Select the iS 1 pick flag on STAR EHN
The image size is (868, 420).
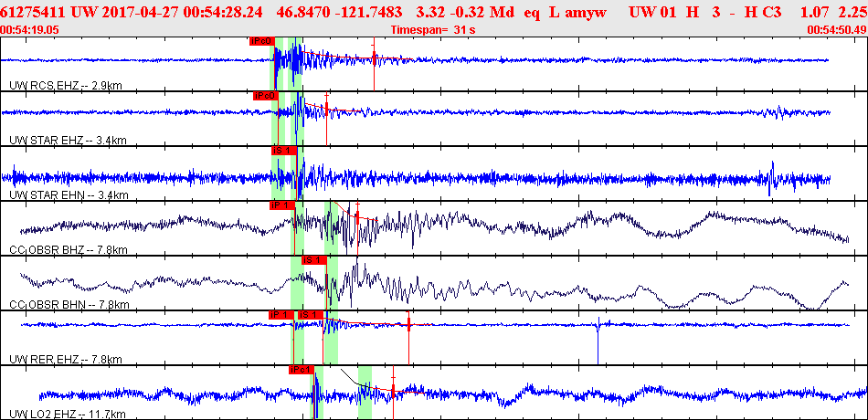pos(284,151)
